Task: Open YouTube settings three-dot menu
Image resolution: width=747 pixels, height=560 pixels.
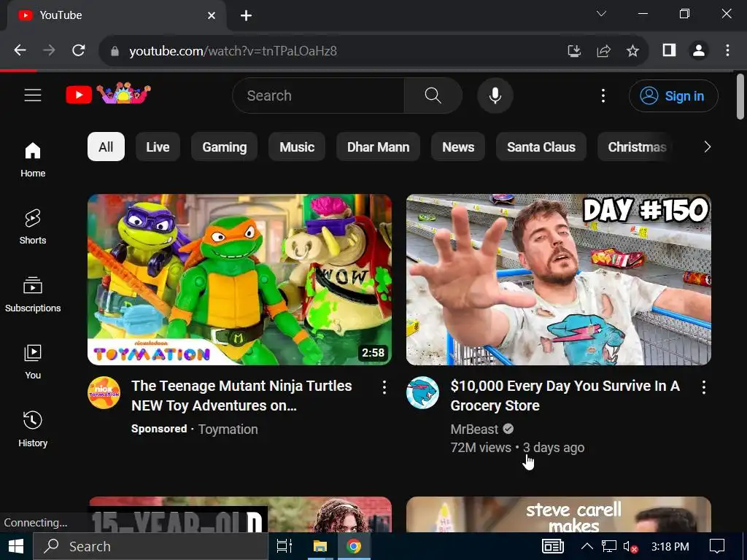Action: (x=603, y=96)
